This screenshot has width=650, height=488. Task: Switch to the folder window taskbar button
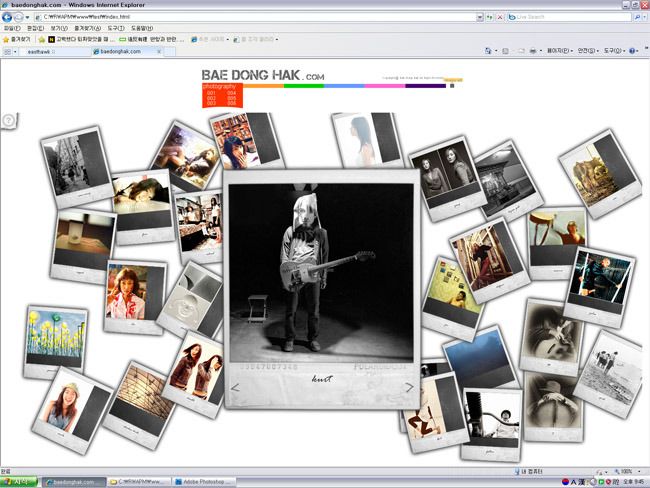tap(138, 482)
